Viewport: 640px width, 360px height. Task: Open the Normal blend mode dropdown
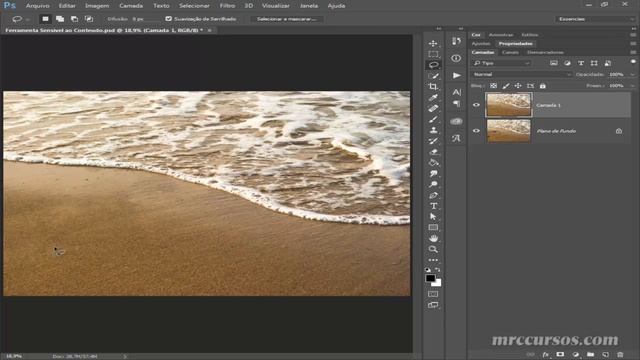pos(522,74)
